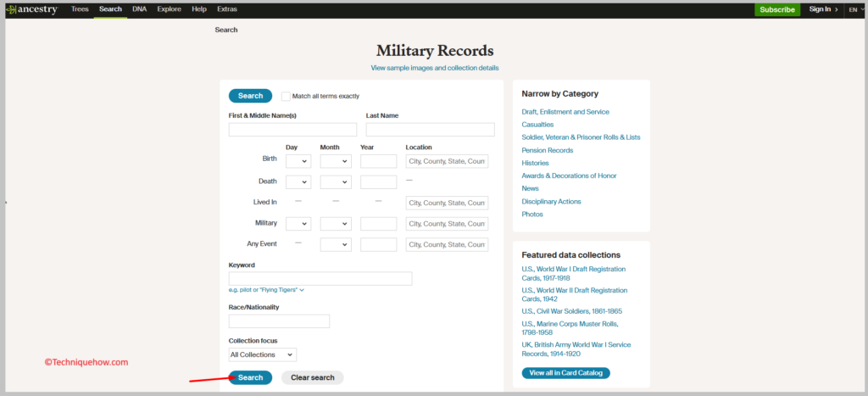Focus the Any Event Year field

click(x=379, y=244)
